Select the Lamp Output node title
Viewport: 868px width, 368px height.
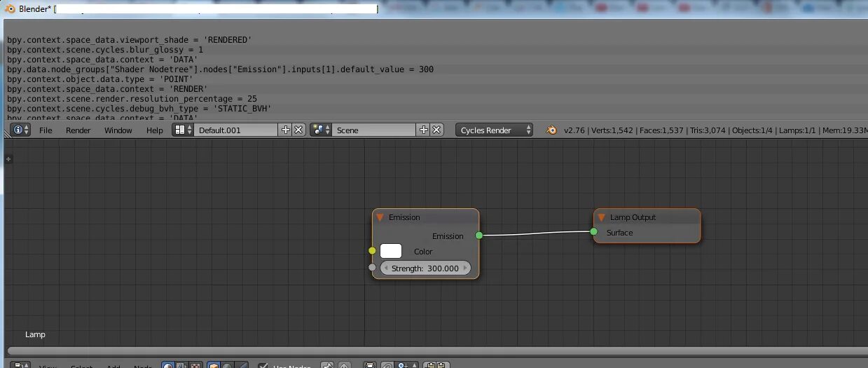pos(633,217)
